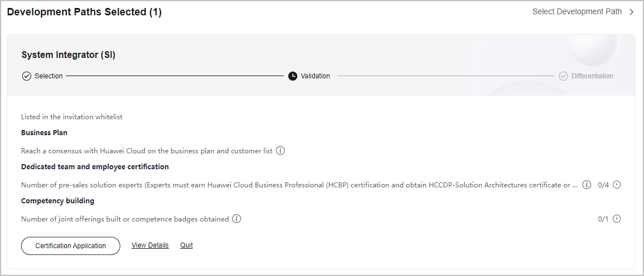Viewport: 644px width, 276px height.
Task: Expand the Select Development Path chevron arrow
Action: coord(632,12)
